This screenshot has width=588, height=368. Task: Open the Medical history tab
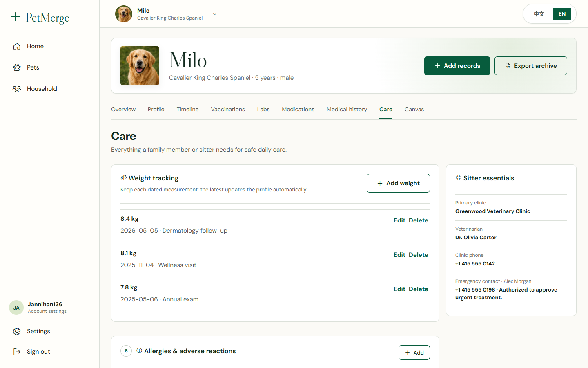coord(347,109)
